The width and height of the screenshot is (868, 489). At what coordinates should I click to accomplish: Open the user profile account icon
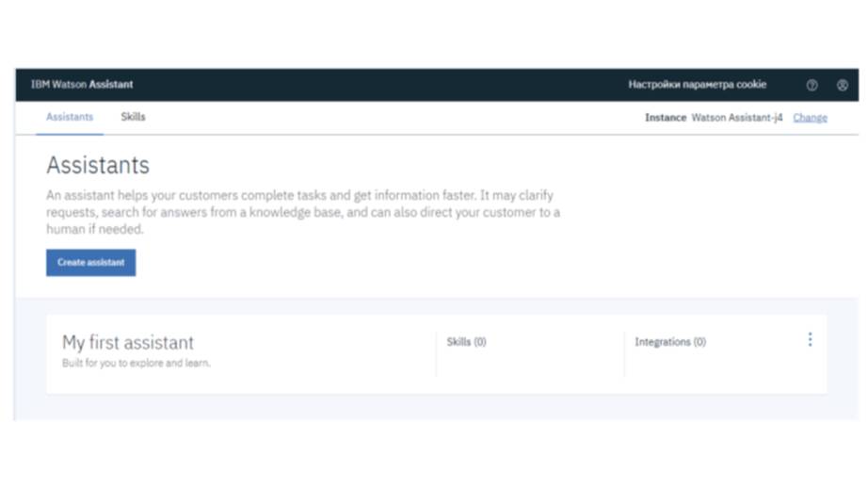842,85
